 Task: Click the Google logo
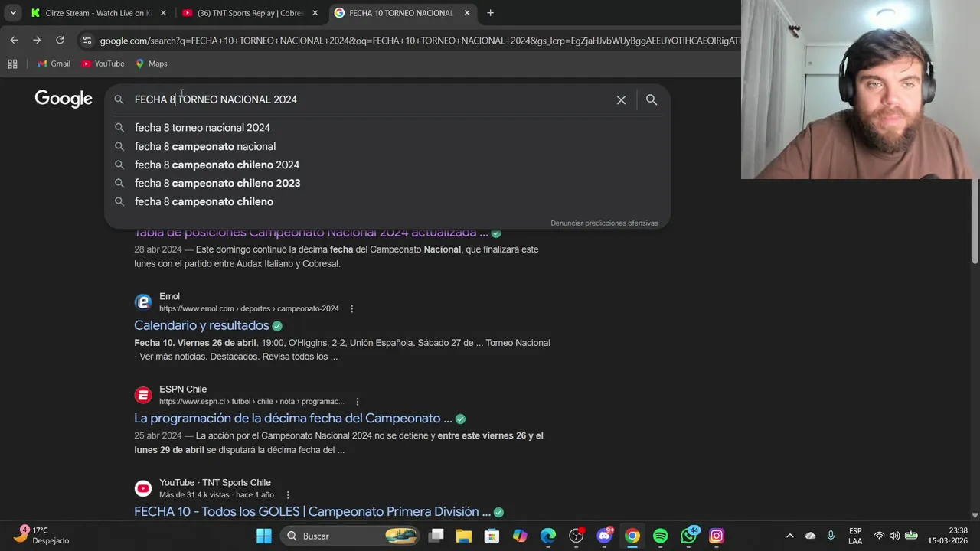(64, 99)
